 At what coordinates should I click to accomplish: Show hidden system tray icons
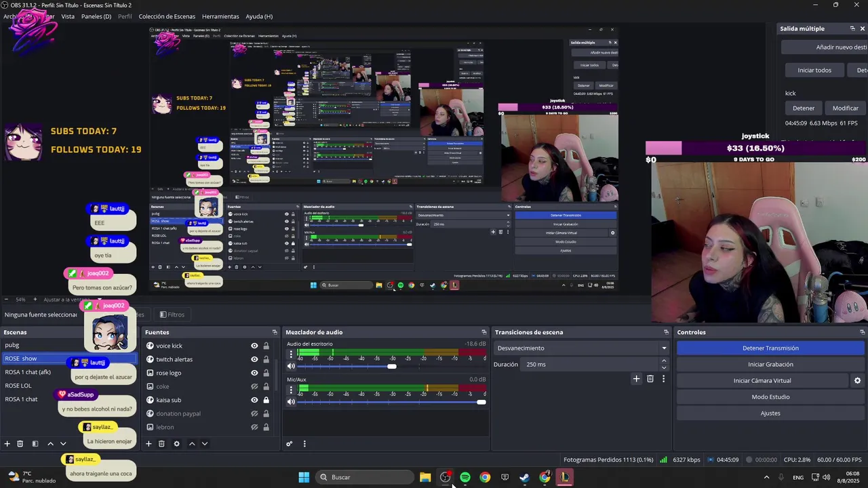766,477
